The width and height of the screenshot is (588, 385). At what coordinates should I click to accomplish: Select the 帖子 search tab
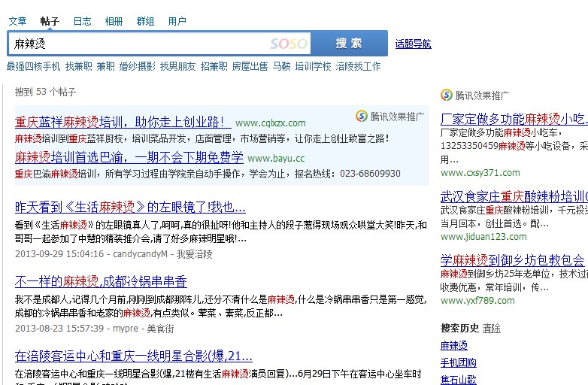coord(50,21)
